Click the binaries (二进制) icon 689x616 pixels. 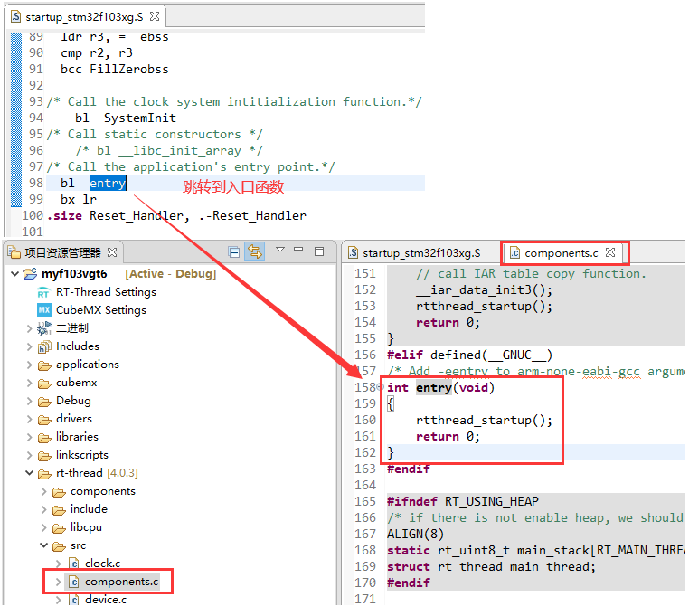pyautogui.click(x=44, y=328)
